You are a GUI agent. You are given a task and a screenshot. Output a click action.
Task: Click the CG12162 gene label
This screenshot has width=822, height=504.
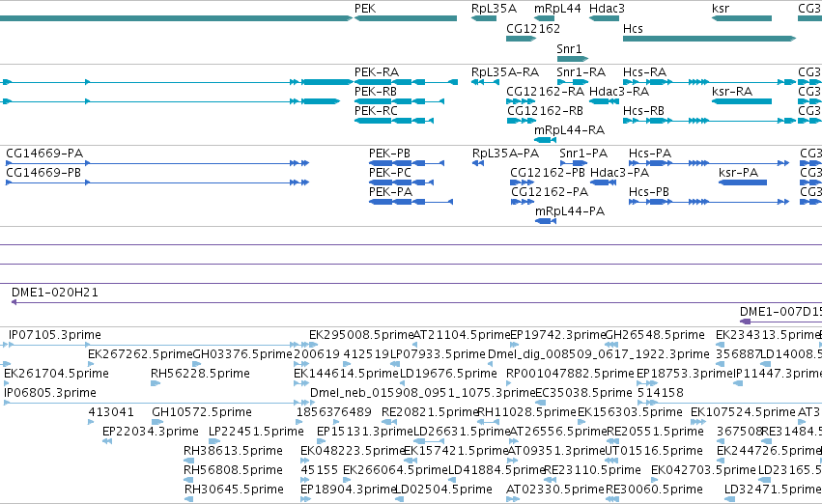[x=533, y=28]
